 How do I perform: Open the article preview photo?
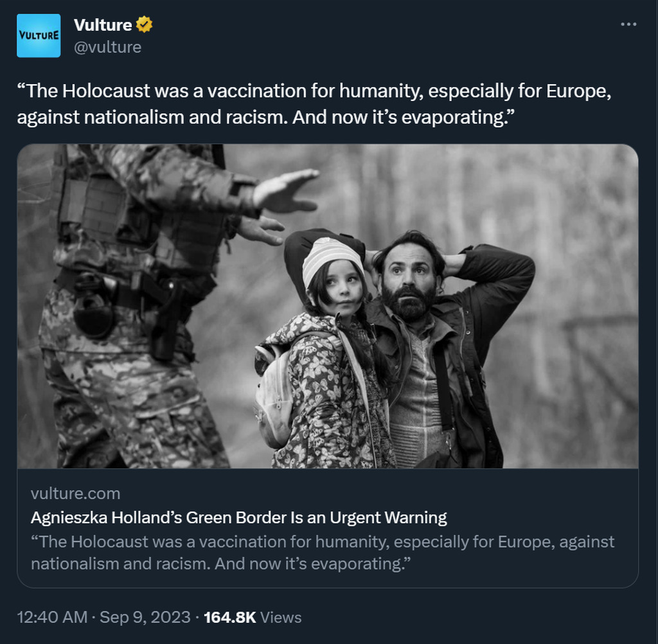pos(328,306)
